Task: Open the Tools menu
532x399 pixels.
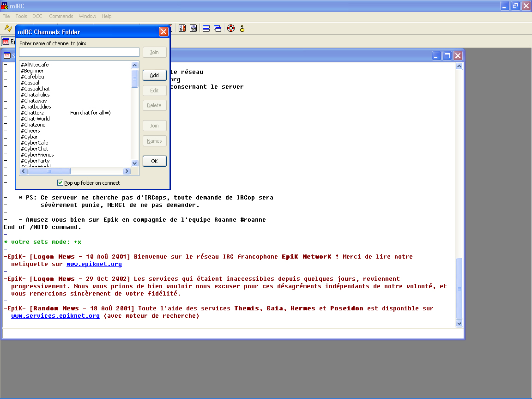Action: point(21,16)
